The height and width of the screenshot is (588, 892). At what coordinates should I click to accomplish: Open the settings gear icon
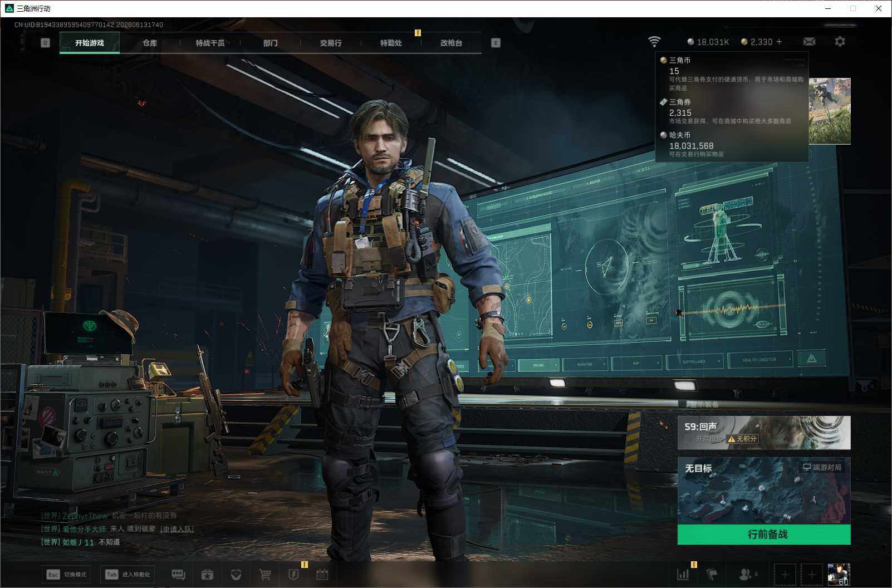coord(840,42)
